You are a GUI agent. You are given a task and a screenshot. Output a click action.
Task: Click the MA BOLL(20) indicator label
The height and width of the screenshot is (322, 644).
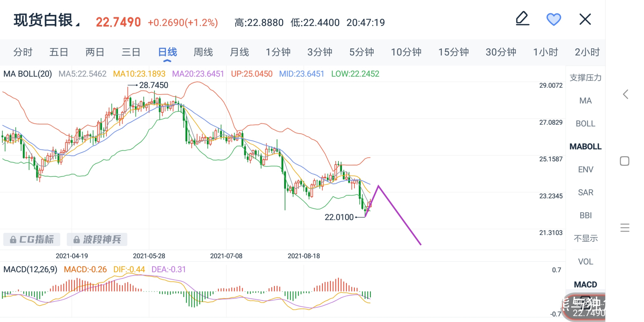tap(28, 74)
